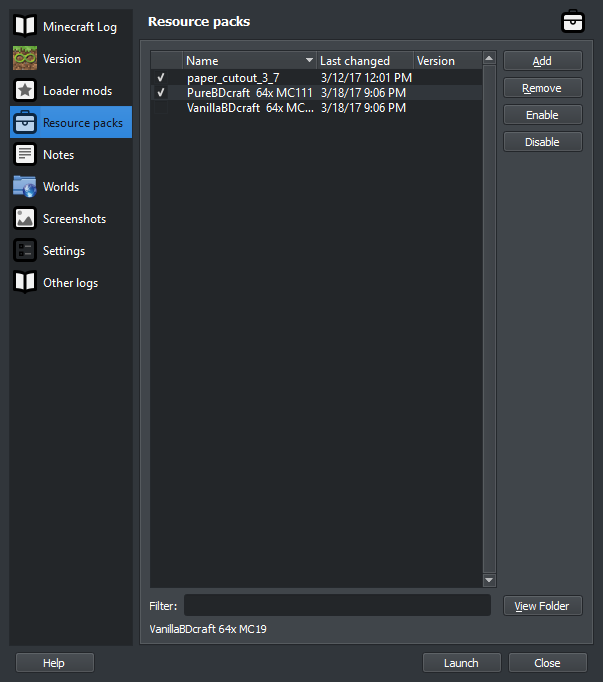Image resolution: width=603 pixels, height=682 pixels.
Task: Click the Minecraft Log book icon
Action: click(25, 26)
